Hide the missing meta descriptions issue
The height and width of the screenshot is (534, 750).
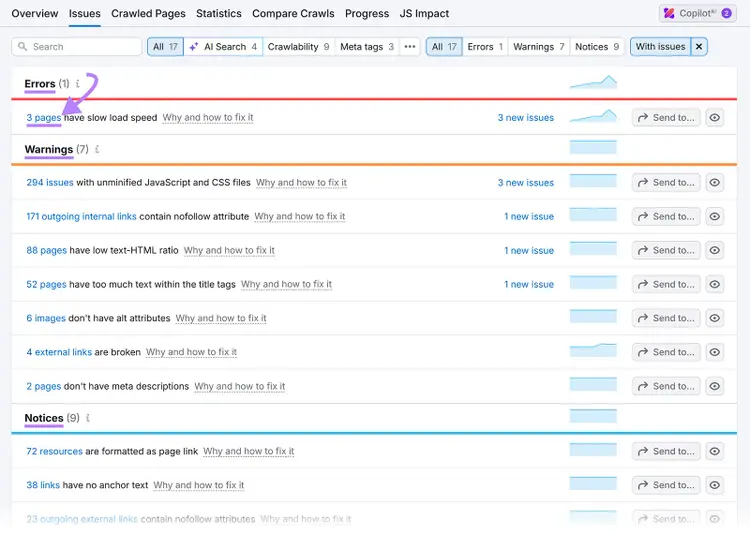point(715,386)
